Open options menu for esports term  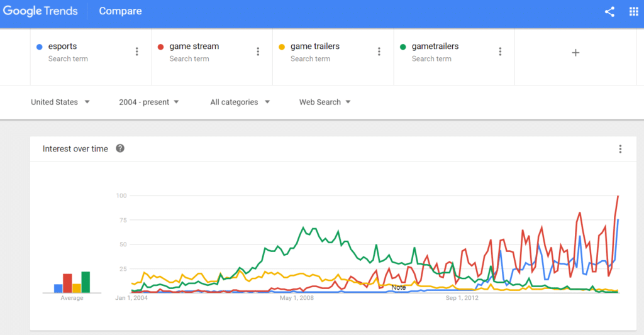137,52
